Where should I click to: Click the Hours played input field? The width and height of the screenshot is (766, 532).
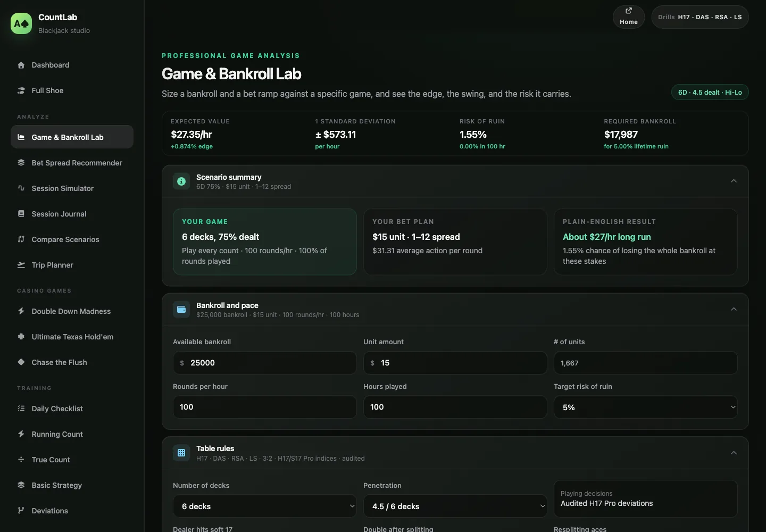click(455, 407)
